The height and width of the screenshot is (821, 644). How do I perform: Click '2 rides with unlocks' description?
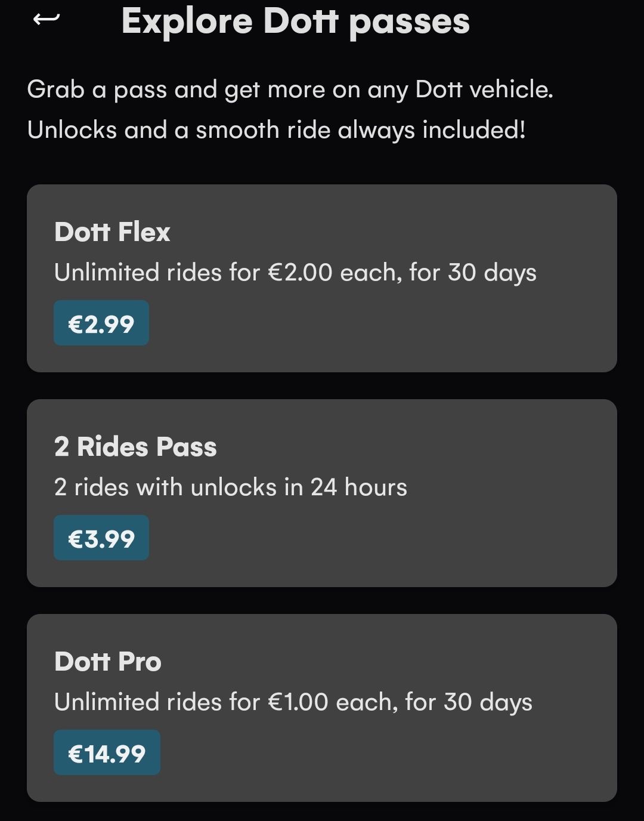[x=230, y=487]
